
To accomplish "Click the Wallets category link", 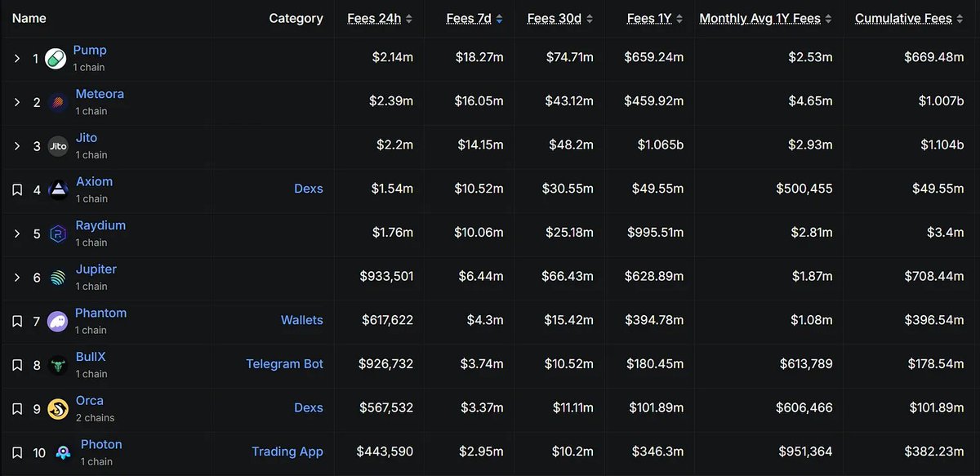I will tap(301, 320).
